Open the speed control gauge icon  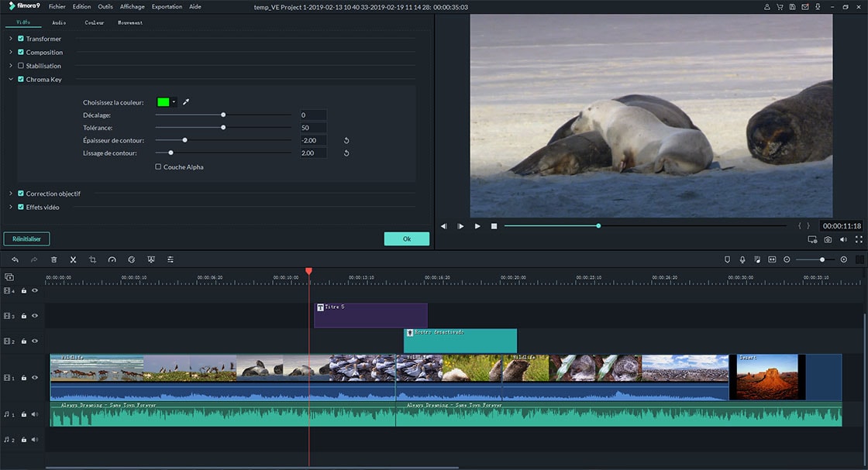pos(112,259)
